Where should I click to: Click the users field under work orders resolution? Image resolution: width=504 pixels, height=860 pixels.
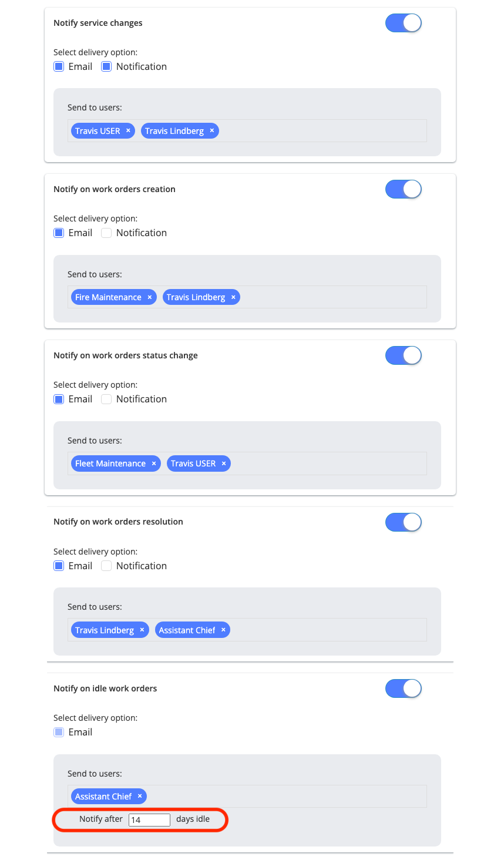pos(247,630)
